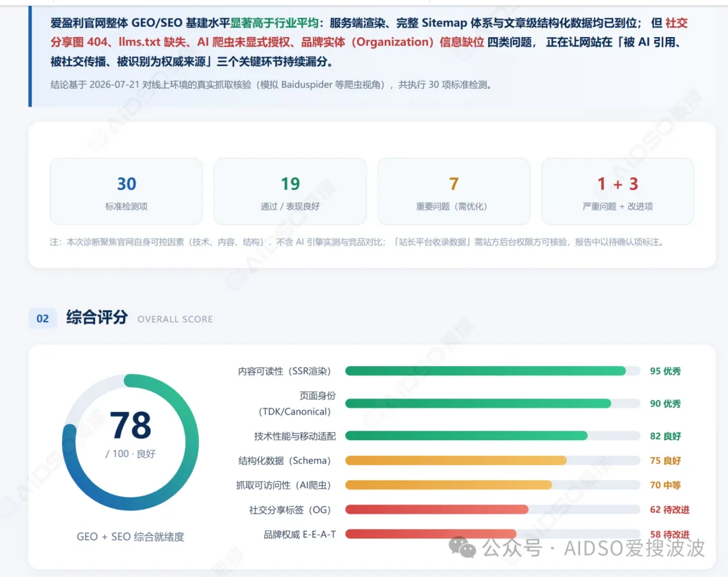Click the 62 待改进 score value
This screenshot has height=577, width=728.
669,510
